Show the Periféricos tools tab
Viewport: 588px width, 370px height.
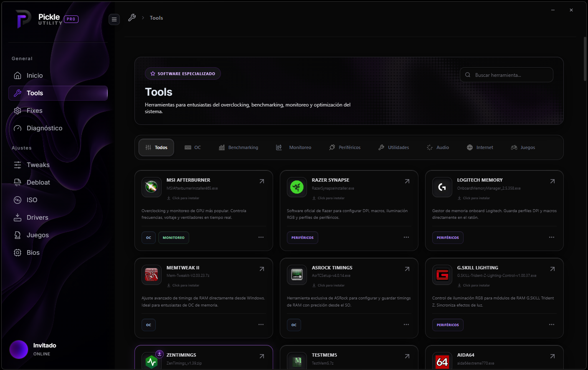pyautogui.click(x=345, y=147)
